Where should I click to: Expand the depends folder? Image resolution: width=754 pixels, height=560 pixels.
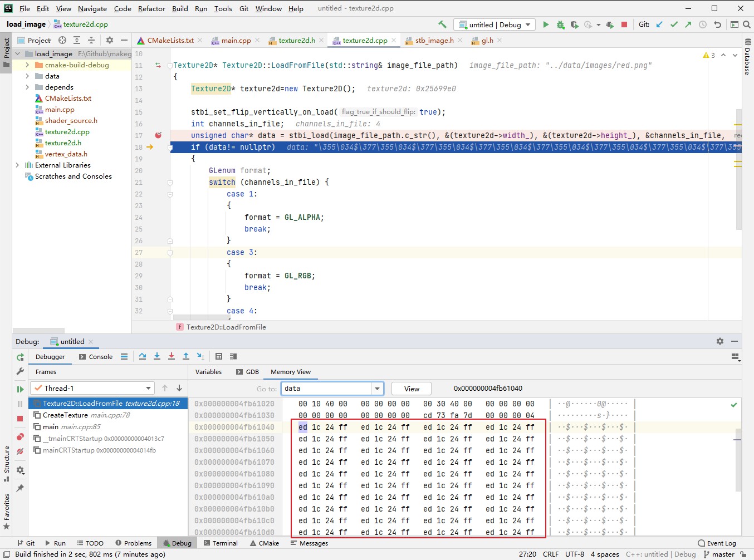[x=27, y=87]
